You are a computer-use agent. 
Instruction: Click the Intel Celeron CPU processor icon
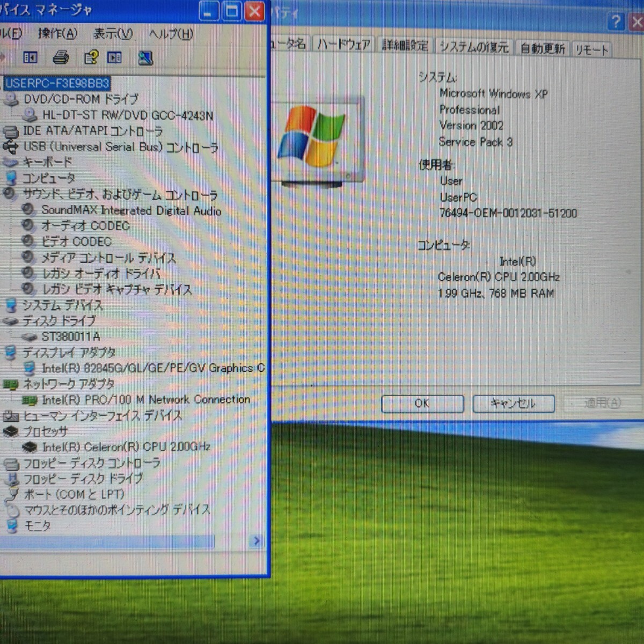point(30,447)
